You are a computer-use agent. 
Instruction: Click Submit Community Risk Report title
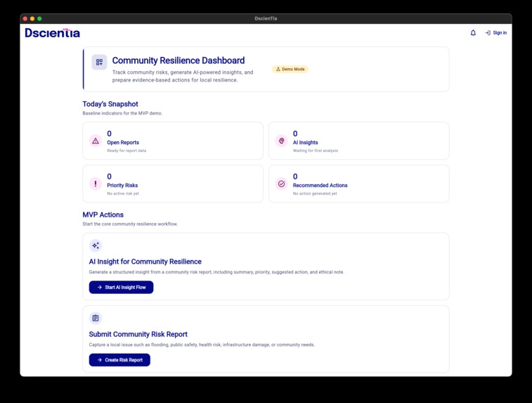pos(138,334)
